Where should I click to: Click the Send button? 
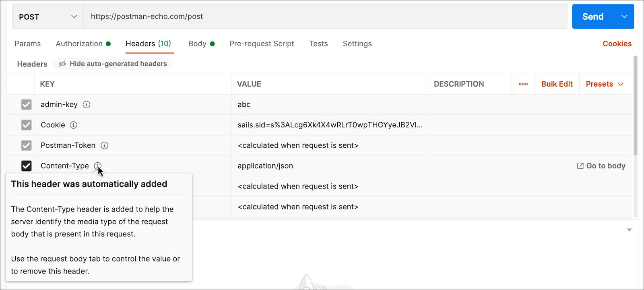coord(592,17)
